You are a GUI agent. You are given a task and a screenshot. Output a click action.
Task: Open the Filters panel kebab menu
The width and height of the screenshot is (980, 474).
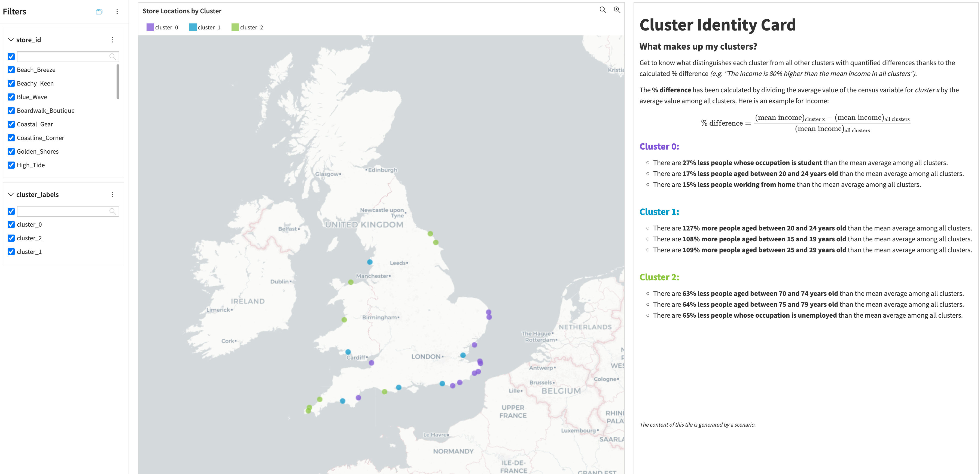(117, 12)
